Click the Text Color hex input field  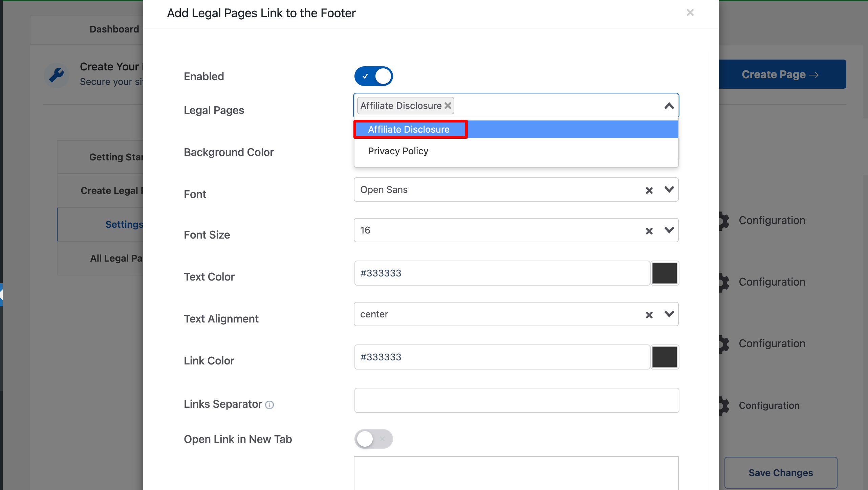[x=502, y=273]
